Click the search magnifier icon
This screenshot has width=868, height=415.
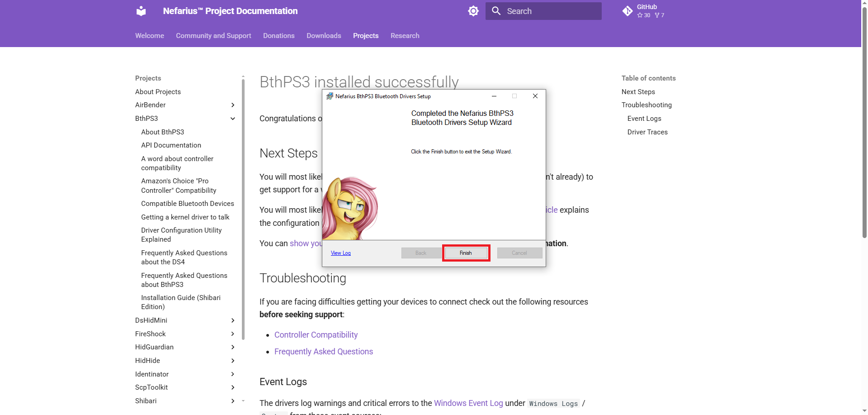[x=496, y=11]
